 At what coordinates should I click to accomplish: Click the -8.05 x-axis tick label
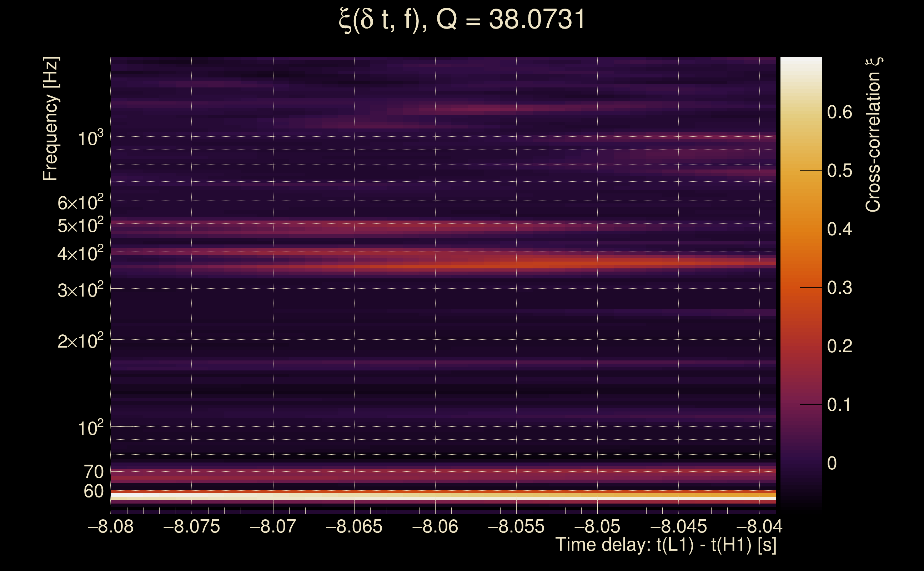[597, 526]
